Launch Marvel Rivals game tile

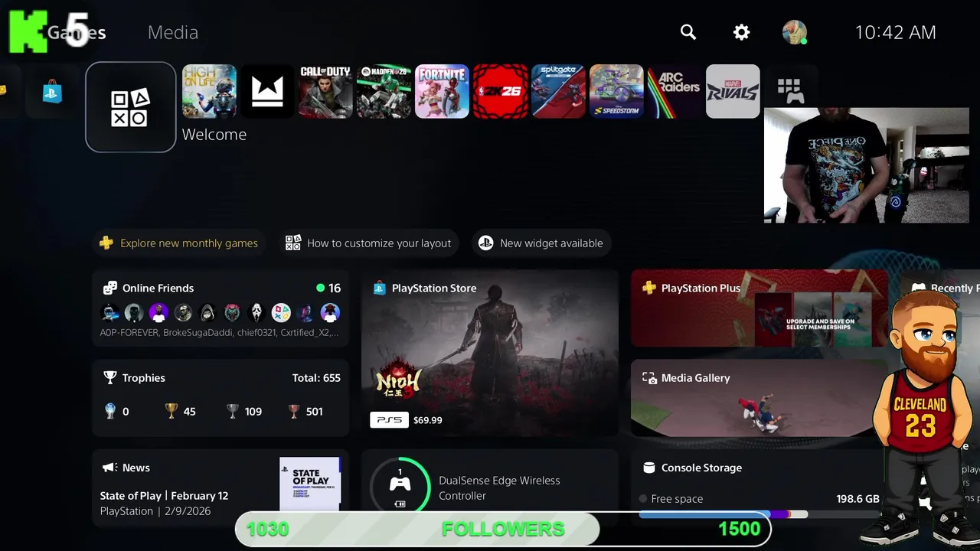pyautogui.click(x=733, y=91)
